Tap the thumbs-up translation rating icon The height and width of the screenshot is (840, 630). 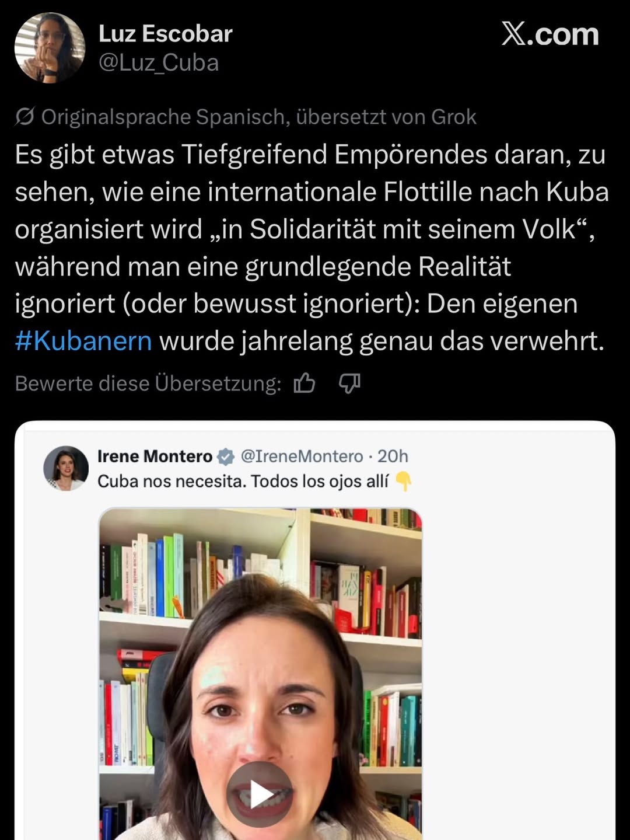point(304,384)
